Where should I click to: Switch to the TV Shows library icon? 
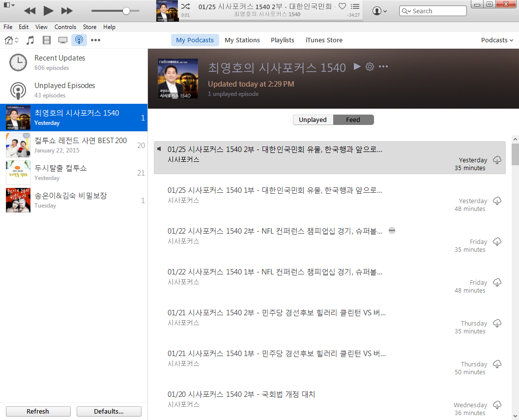pyautogui.click(x=62, y=40)
